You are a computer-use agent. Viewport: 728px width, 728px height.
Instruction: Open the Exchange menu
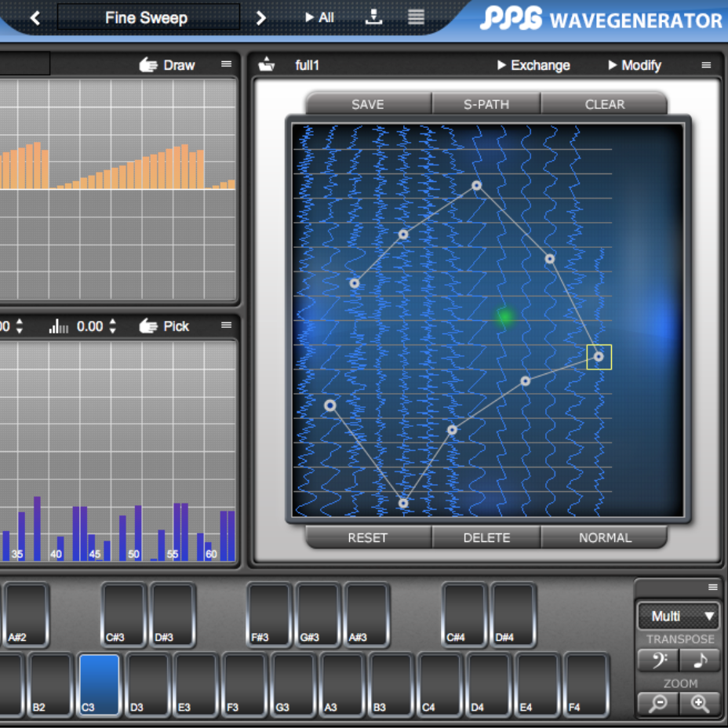click(x=533, y=65)
